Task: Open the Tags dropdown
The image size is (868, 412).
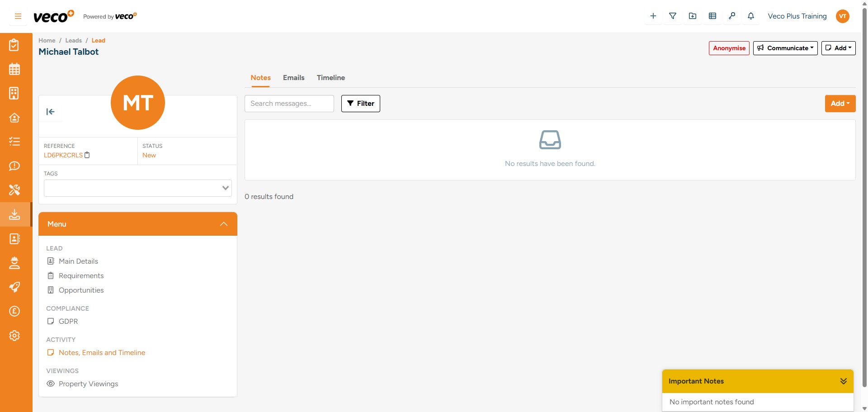Action: tap(225, 188)
